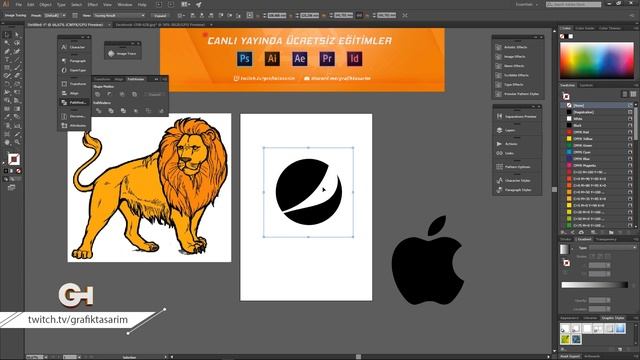Open the Links panel icon
Viewport: 640px width, 360px height.
coord(499,153)
